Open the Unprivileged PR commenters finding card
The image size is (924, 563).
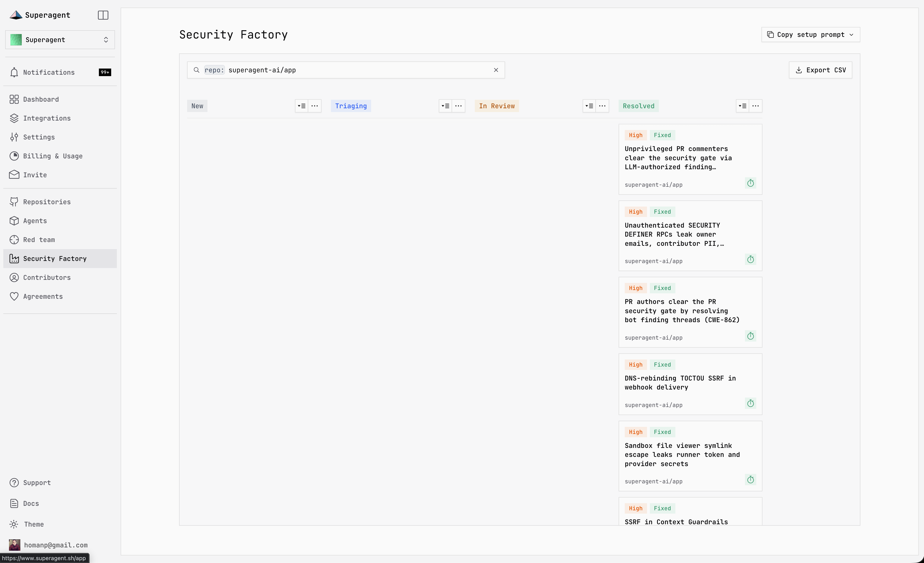coord(690,159)
